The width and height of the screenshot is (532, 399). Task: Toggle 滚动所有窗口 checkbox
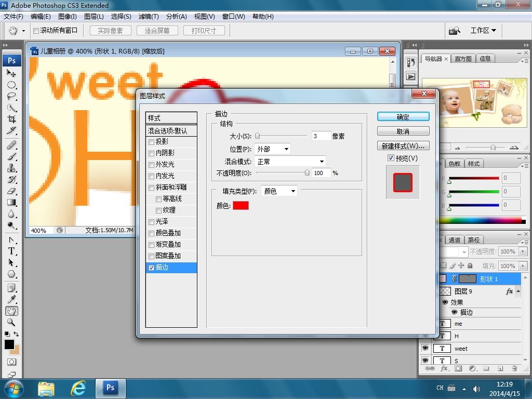[x=36, y=31]
